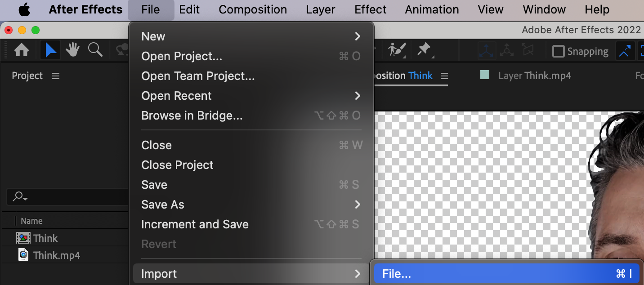Switch to Layer Think.mp4 tab
Viewport: 644px width, 285px height.
pos(534,76)
